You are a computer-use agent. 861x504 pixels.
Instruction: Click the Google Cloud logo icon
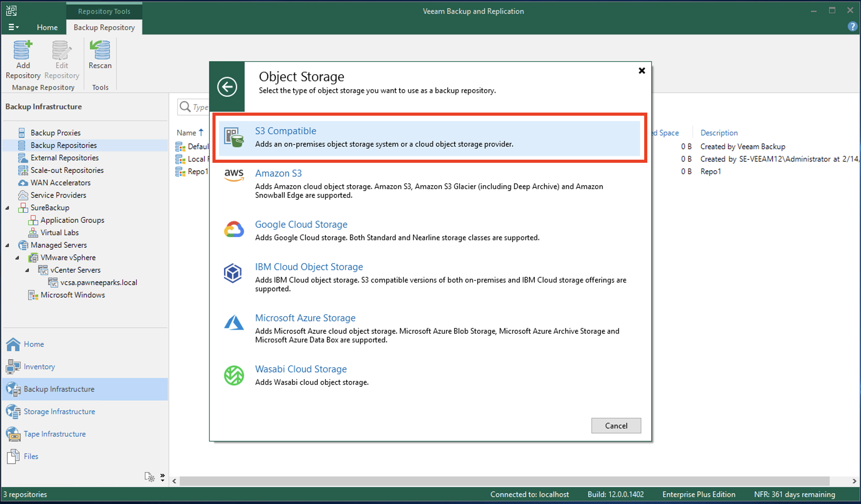[x=234, y=229]
